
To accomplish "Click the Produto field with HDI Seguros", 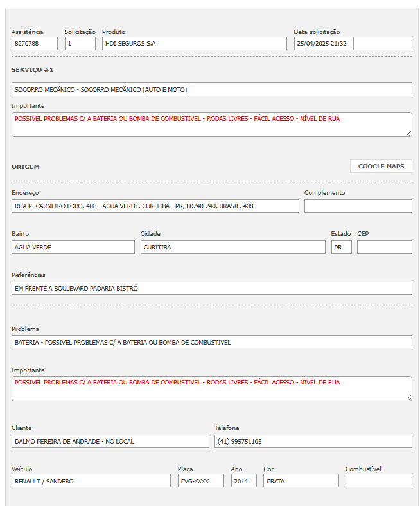I will (194, 44).
